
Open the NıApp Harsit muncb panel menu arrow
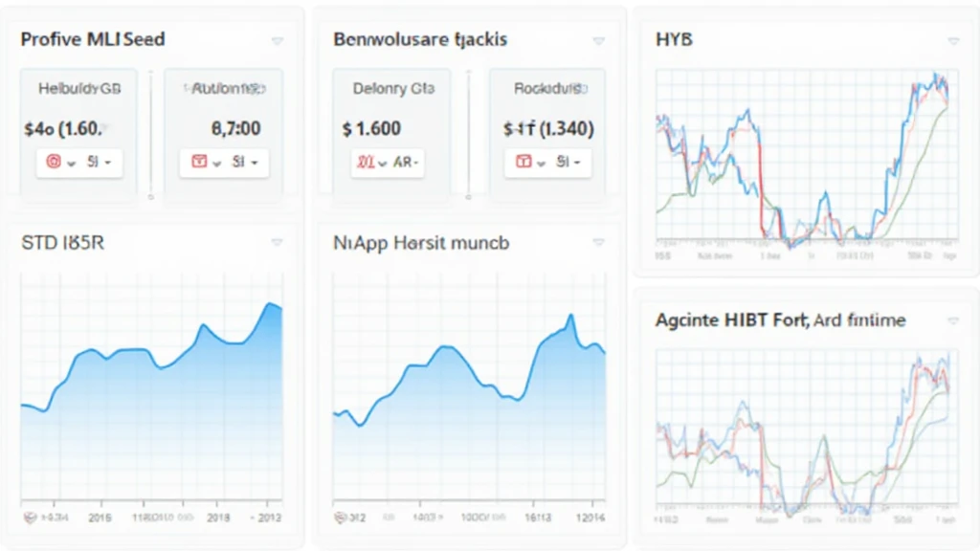click(x=598, y=242)
